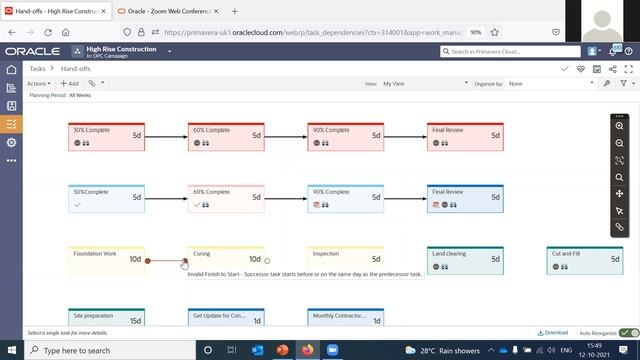The width and height of the screenshot is (640, 360).
Task: Click the checkmark commit icon in page header
Action: (x=564, y=69)
